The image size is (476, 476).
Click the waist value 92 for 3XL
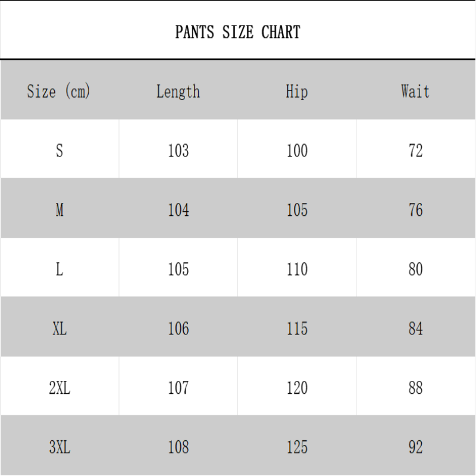click(416, 447)
